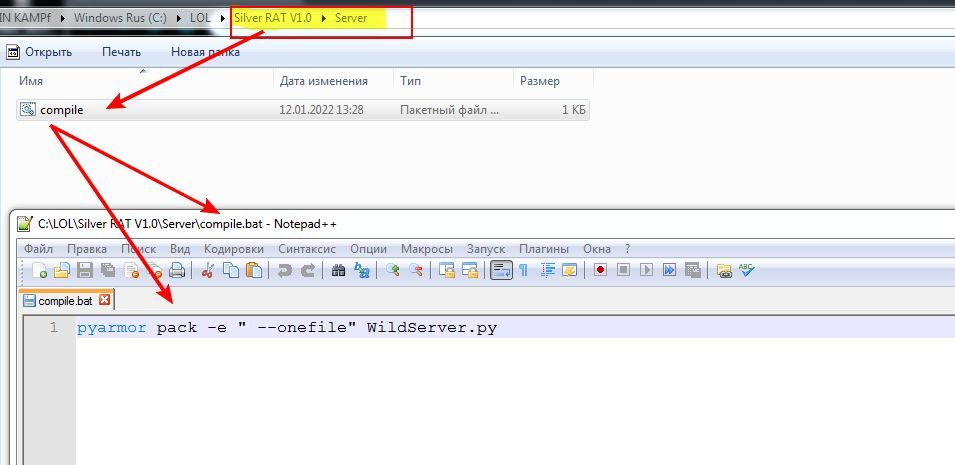Go to LOL folder breadcrumb
The height and width of the screenshot is (465, 955).
(x=200, y=18)
